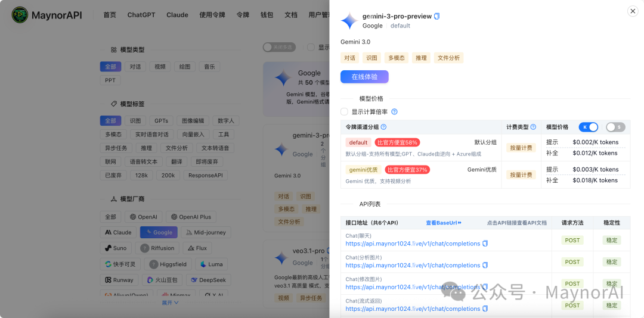The width and height of the screenshot is (644, 318).
Task: Toggle the K token-unit switch
Action: click(x=588, y=127)
